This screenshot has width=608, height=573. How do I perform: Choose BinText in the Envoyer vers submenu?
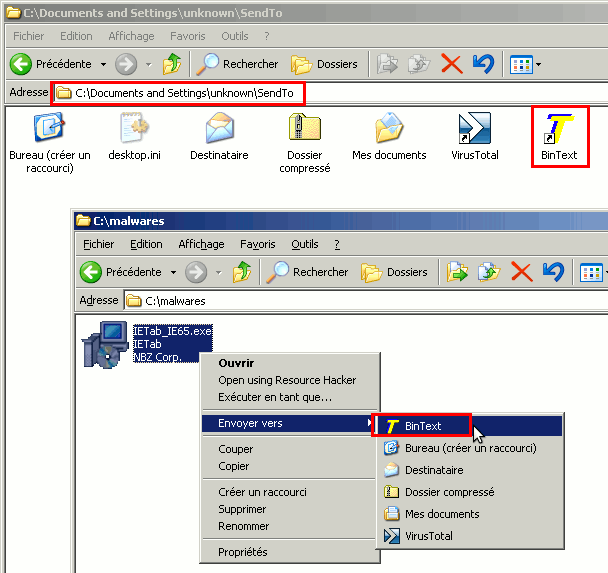422,426
